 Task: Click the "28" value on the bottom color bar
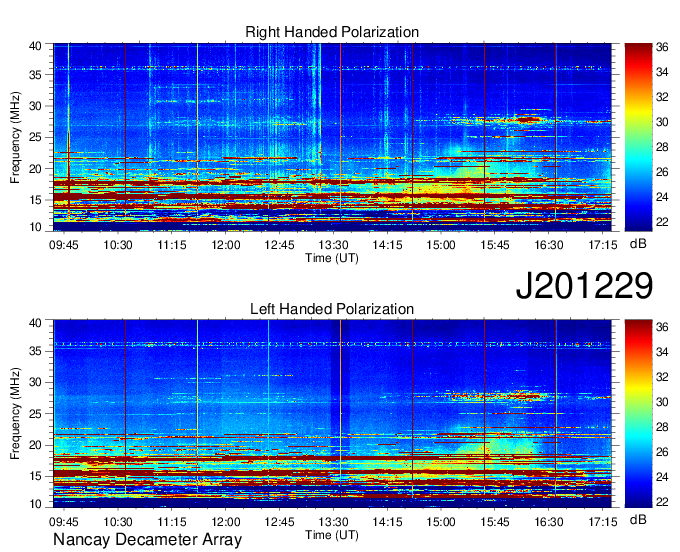click(662, 427)
